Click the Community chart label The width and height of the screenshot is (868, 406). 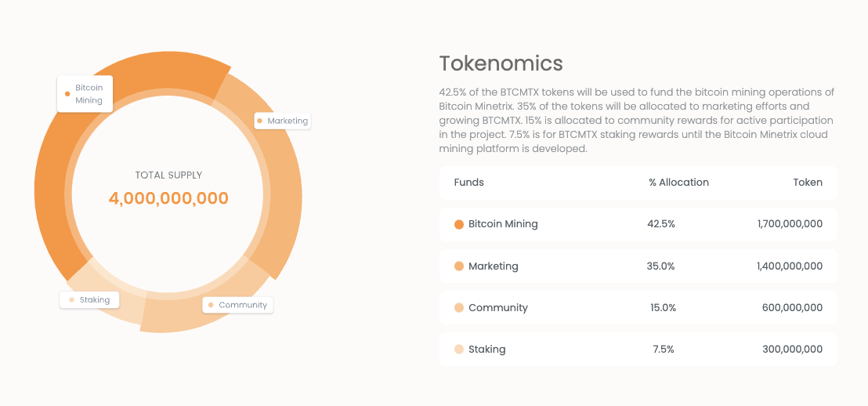click(x=238, y=305)
